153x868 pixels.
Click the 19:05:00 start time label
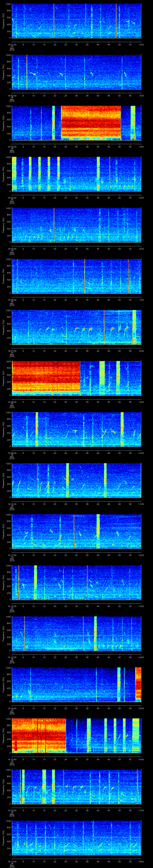click(12, 249)
